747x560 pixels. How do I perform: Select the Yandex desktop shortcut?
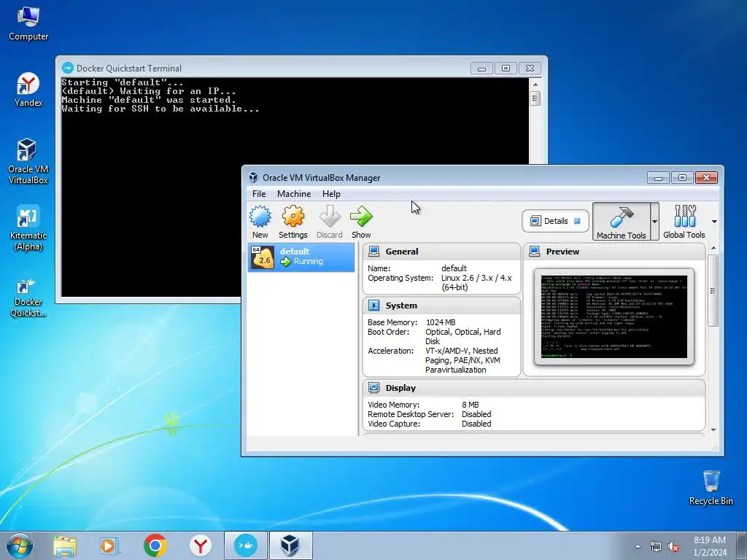(28, 90)
